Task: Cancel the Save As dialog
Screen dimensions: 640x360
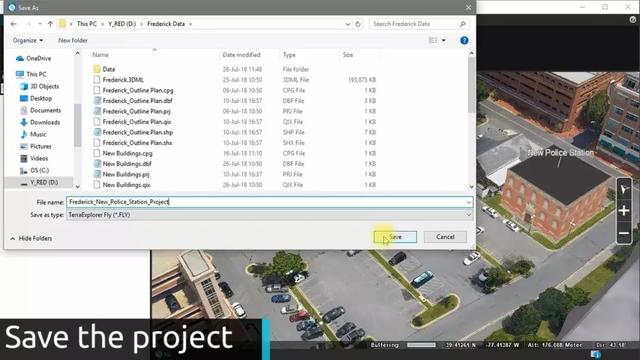Action: 445,237
